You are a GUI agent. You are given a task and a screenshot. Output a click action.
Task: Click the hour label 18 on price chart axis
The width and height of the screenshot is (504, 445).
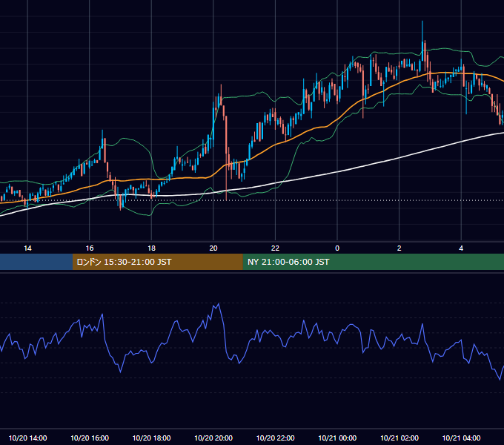point(151,248)
